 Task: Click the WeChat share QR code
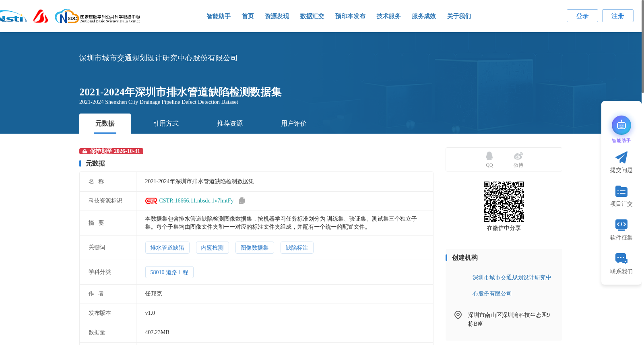504,202
